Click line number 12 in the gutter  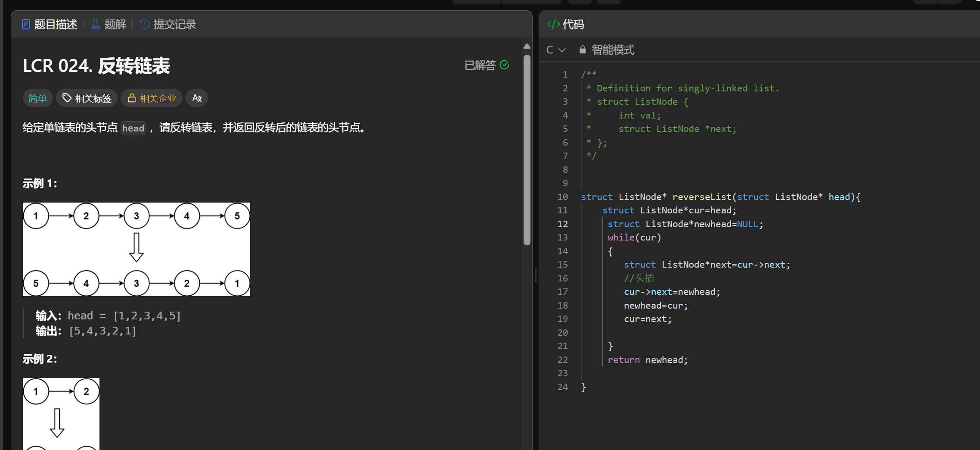tap(562, 224)
